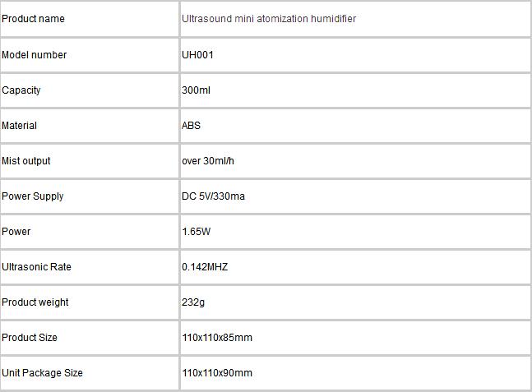
Task: Select the ABS material value
Action: (191, 126)
